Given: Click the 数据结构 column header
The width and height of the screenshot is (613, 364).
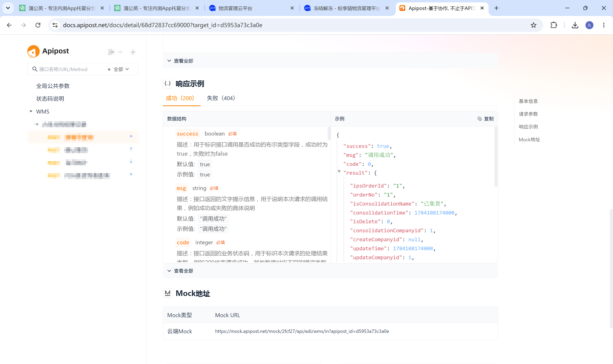Looking at the screenshot, I should coord(177,119).
